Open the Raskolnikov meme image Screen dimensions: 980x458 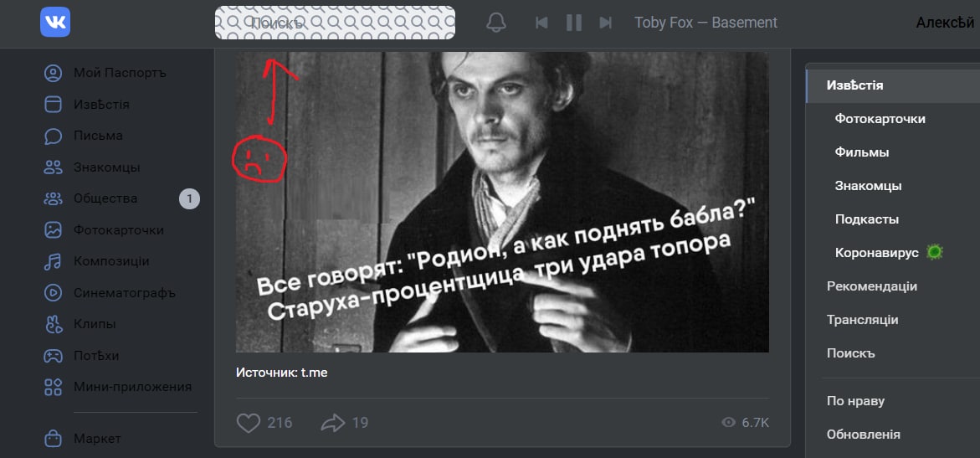tap(502, 202)
